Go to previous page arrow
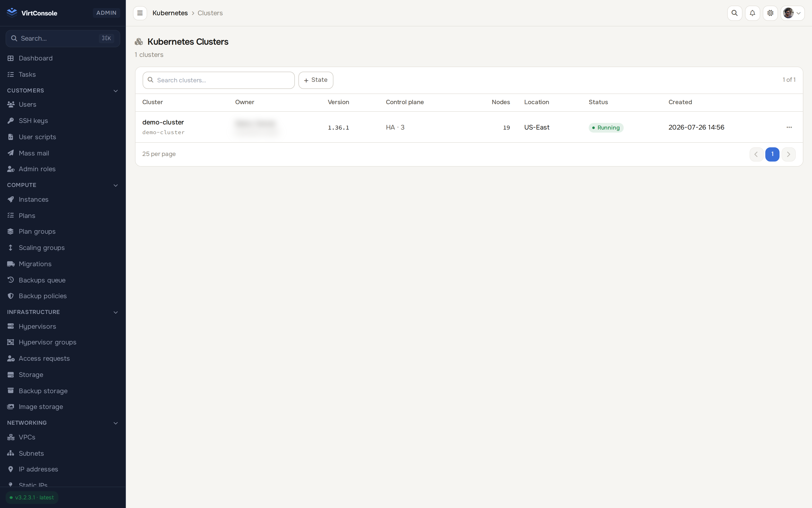The height and width of the screenshot is (508, 812). (756, 154)
